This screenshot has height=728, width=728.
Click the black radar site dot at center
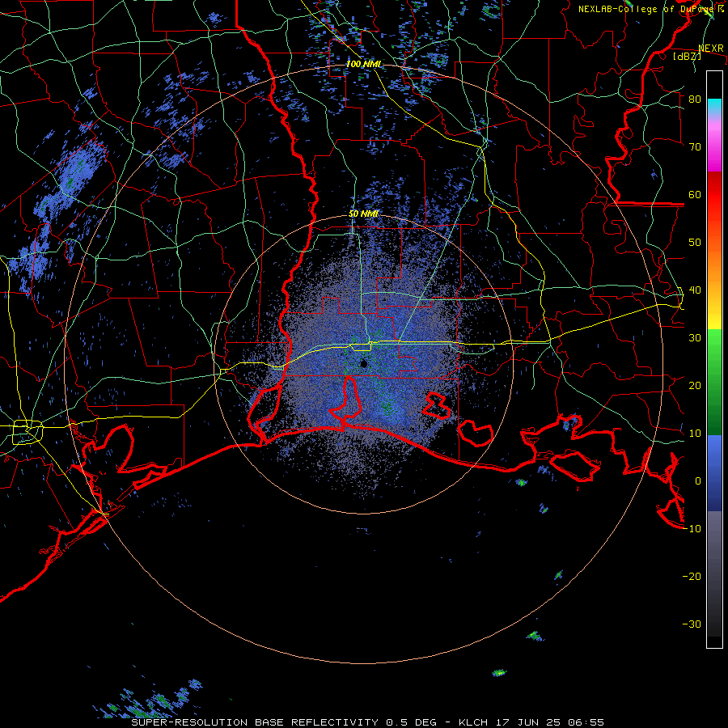[364, 364]
